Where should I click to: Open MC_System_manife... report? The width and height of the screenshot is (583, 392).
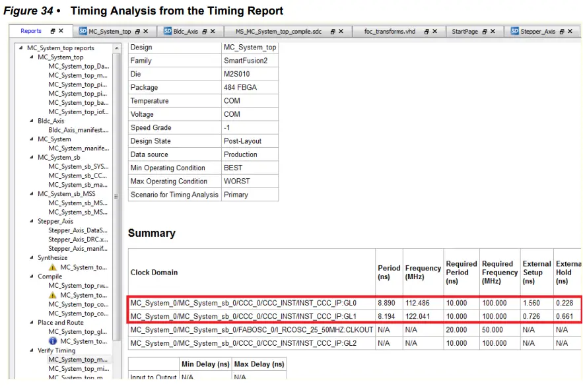[x=79, y=148]
